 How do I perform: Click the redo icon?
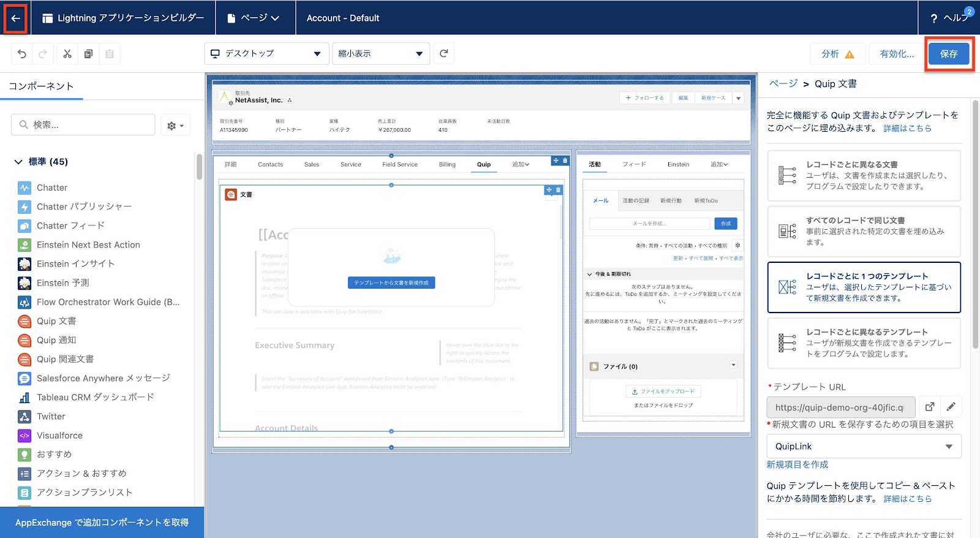tap(43, 54)
